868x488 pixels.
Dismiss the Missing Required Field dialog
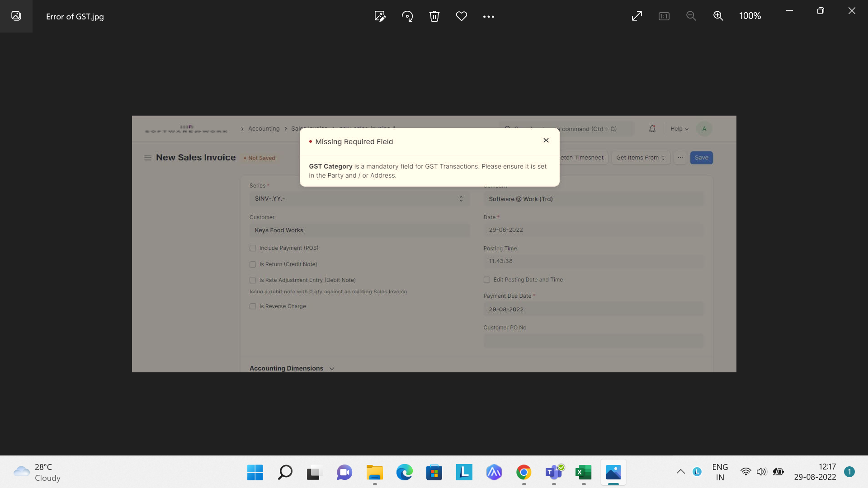tap(546, 140)
